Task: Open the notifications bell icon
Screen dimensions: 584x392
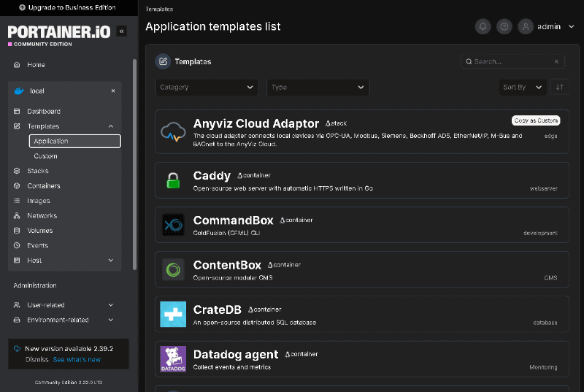Action: coord(483,26)
